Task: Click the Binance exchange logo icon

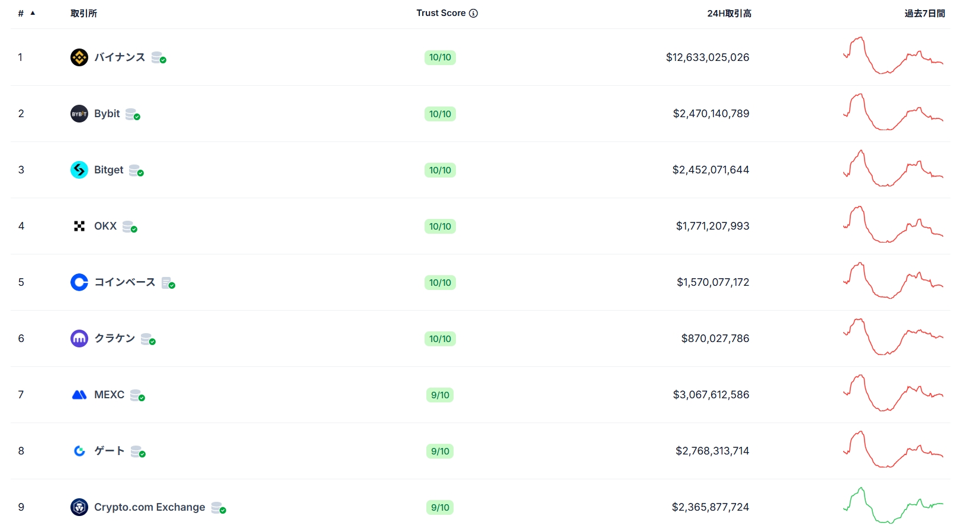Action: (79, 57)
